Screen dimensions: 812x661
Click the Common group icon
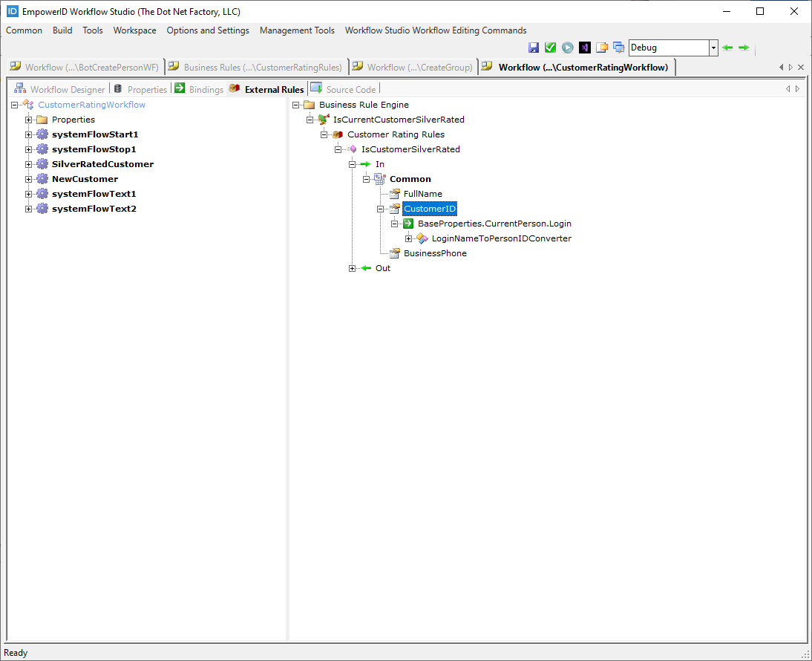tap(380, 179)
